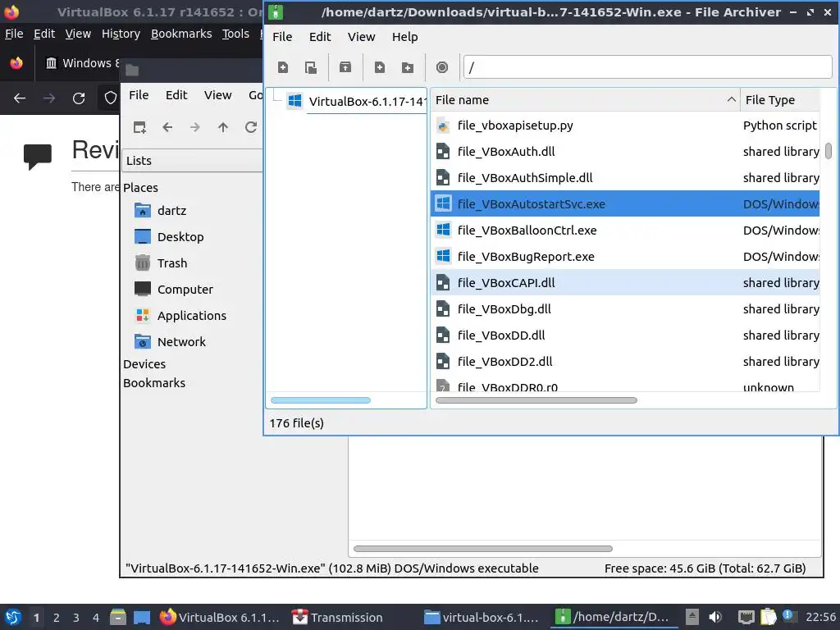The height and width of the screenshot is (630, 840).
Task: Click Extract archive icon in File Archiver toolbar
Action: pyautogui.click(x=345, y=67)
